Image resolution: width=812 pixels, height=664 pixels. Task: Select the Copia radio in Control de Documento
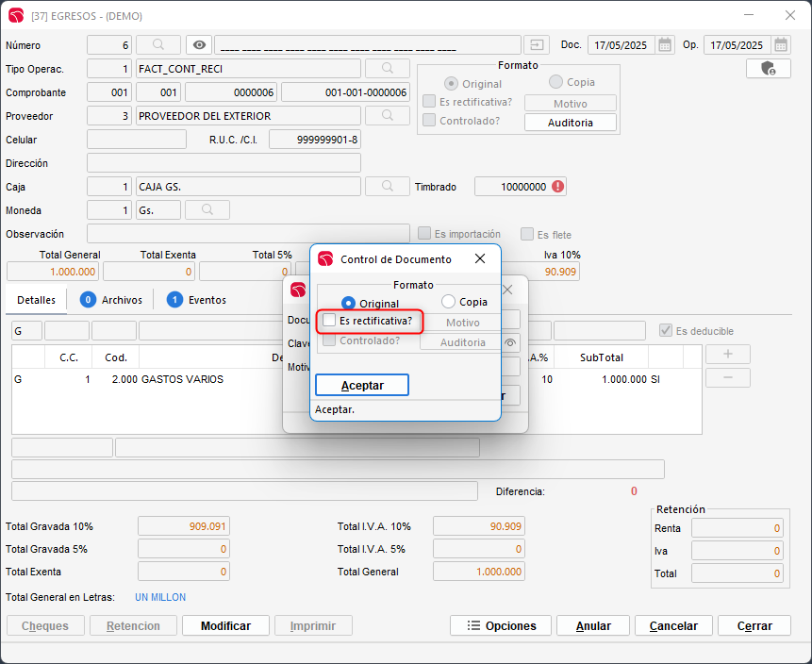click(449, 302)
